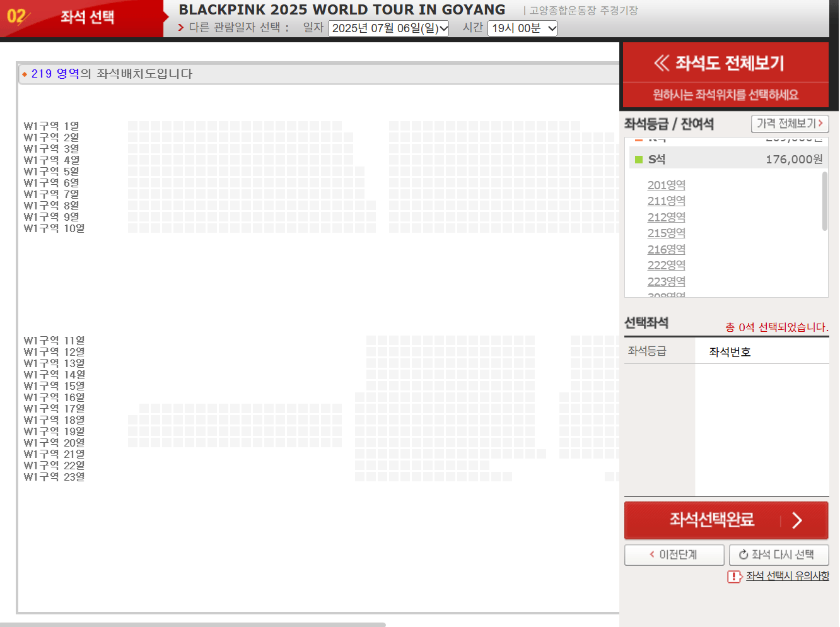This screenshot has height=627, width=840.
Task: Click the 02 좌석 선택 step tab
Action: [x=82, y=18]
